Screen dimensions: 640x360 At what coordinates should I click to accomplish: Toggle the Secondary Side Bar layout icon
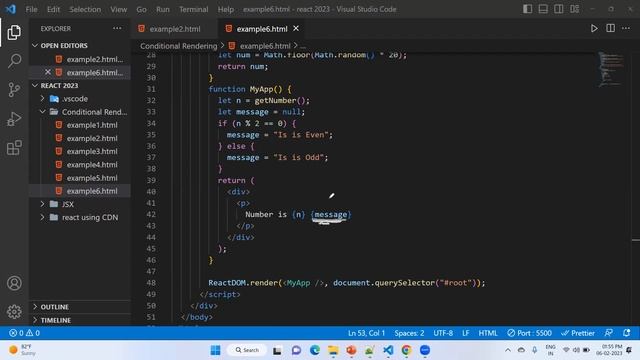click(x=558, y=9)
